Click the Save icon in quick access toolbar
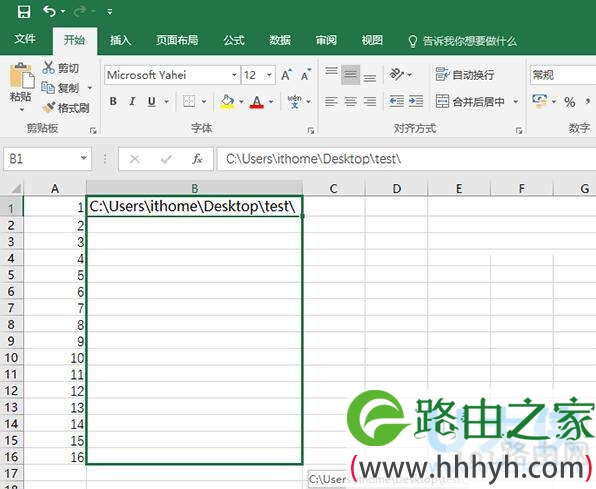The width and height of the screenshot is (596, 489). pos(24,11)
